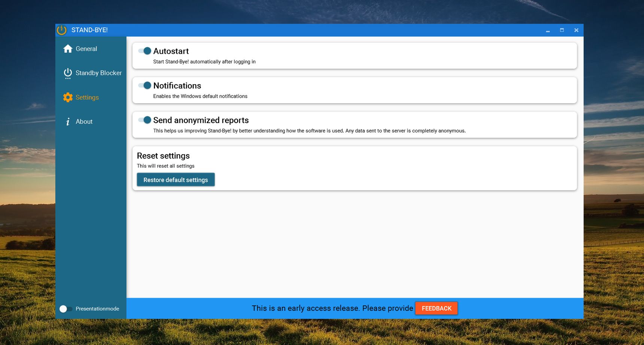644x345 pixels.
Task: Turn off Send anonymized reports
Action: coord(145,120)
